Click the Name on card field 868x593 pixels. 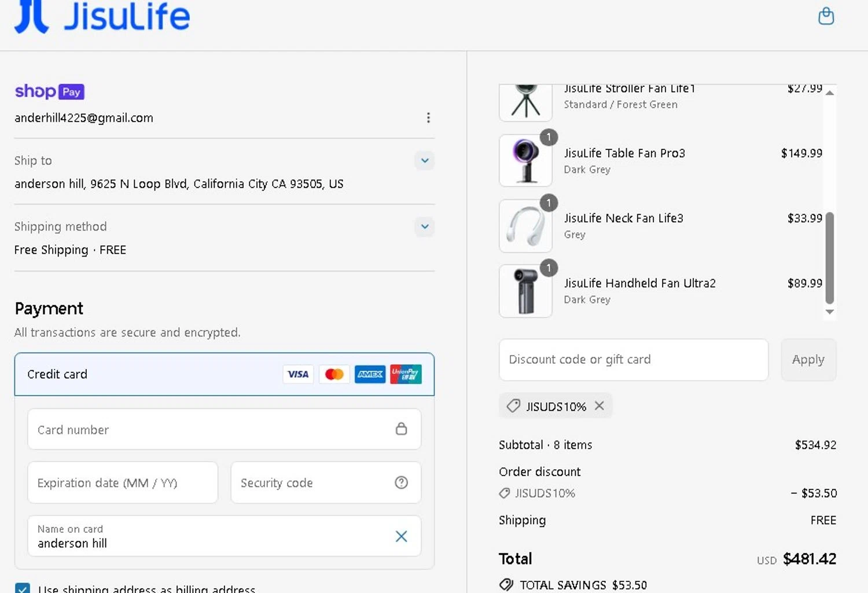[x=225, y=536]
